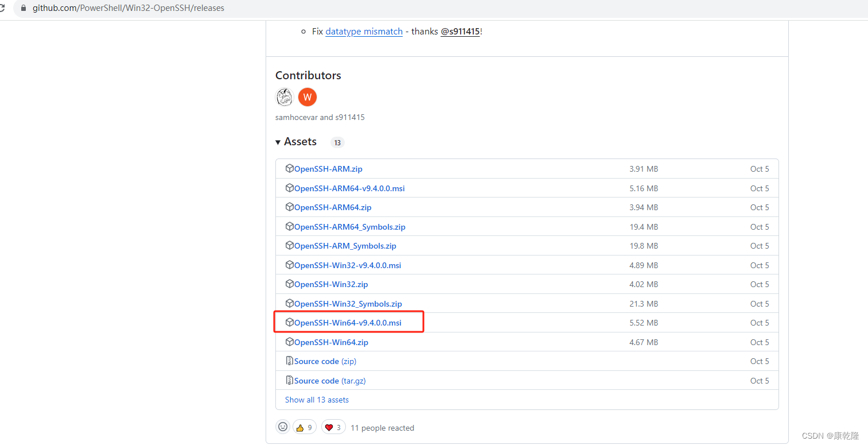Click Show all 13 assets
The image size is (868, 445).
pyautogui.click(x=317, y=400)
